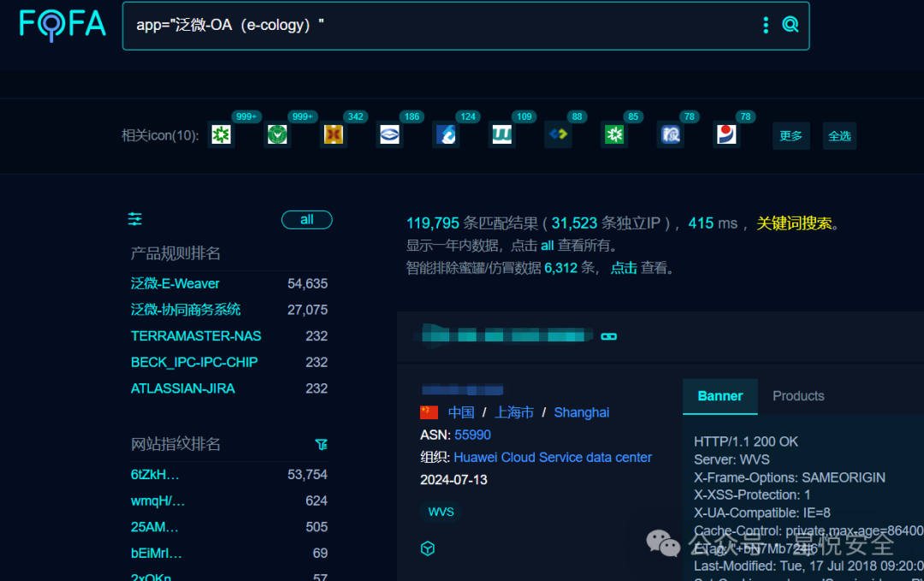Viewport: 924px width, 581px height.
Task: Click the blurred IP address link
Action: point(463,389)
